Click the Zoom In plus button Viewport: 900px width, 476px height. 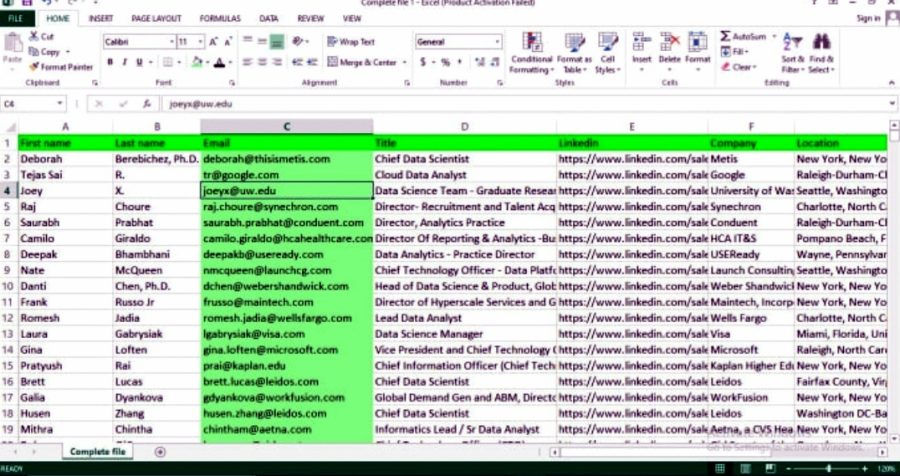click(864, 469)
